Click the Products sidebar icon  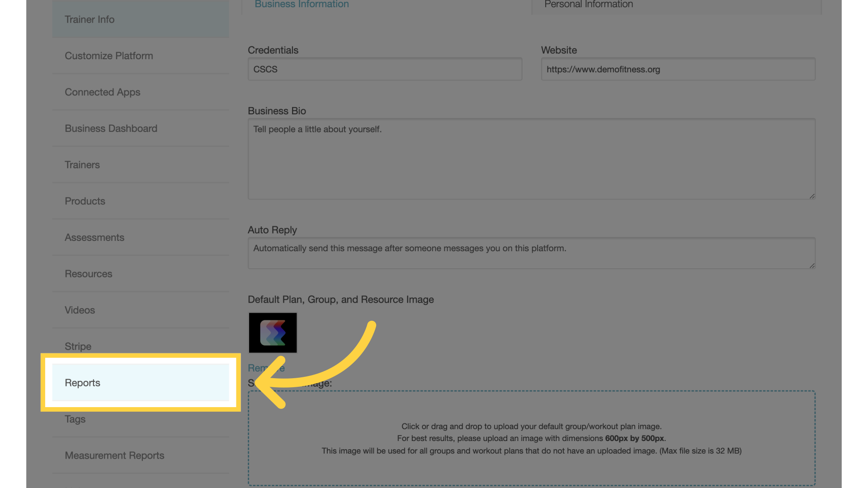pos(85,201)
